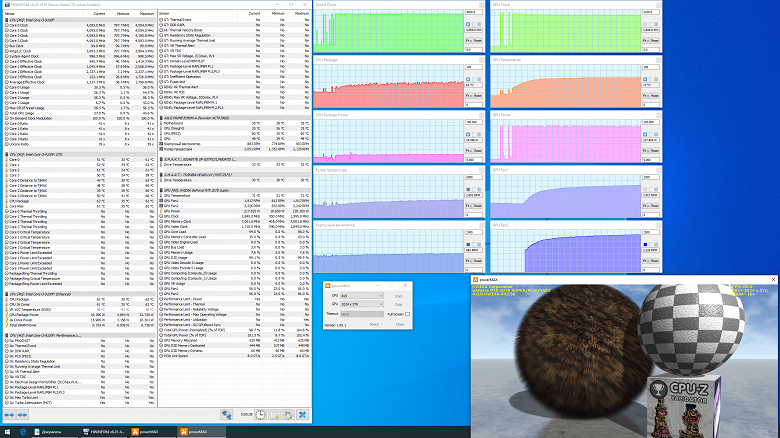Click the collapse columns arrows icon in HWiNFO
This screenshot has width=780, height=438.
coord(23,414)
